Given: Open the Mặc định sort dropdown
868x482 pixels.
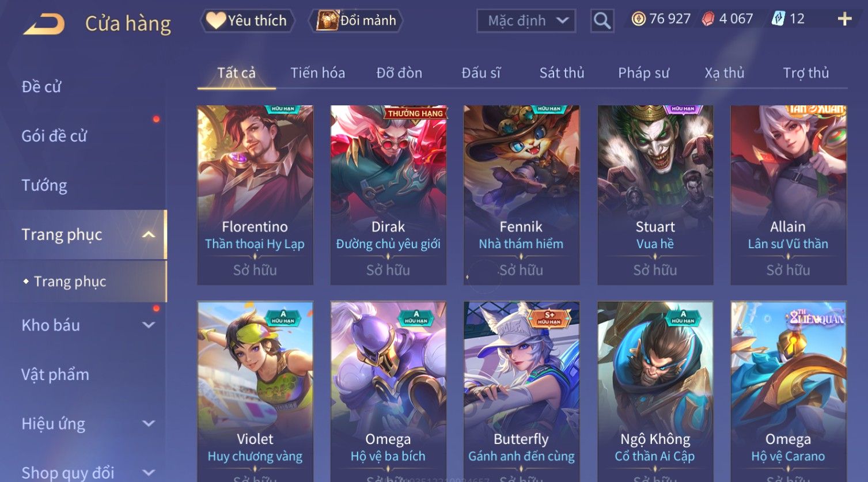Looking at the screenshot, I should point(526,21).
